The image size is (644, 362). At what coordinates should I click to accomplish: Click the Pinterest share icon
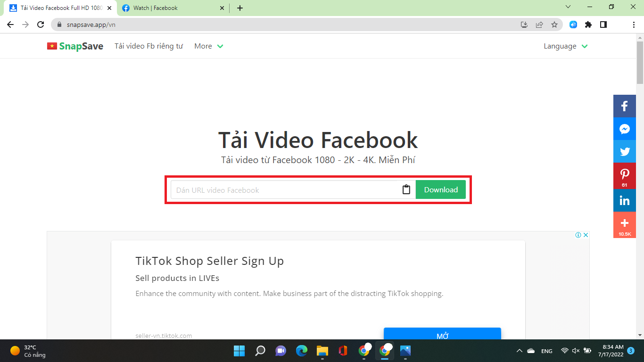click(624, 174)
